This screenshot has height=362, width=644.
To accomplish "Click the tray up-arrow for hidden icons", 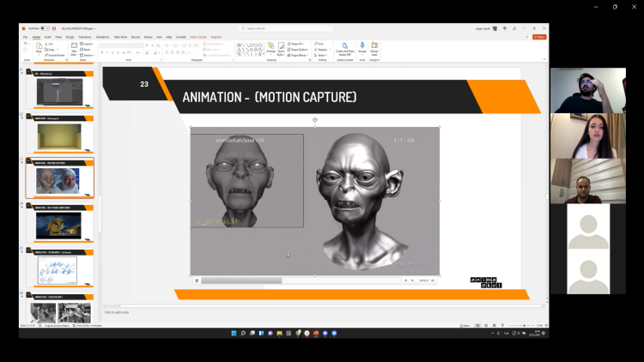I will coord(492,334).
